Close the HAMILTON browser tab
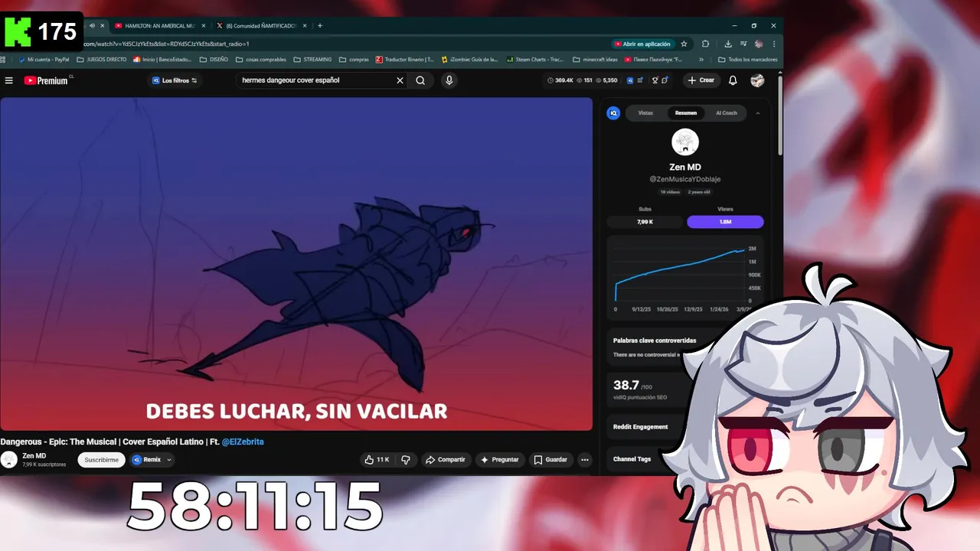Viewport: 980px width, 551px height. point(204,25)
